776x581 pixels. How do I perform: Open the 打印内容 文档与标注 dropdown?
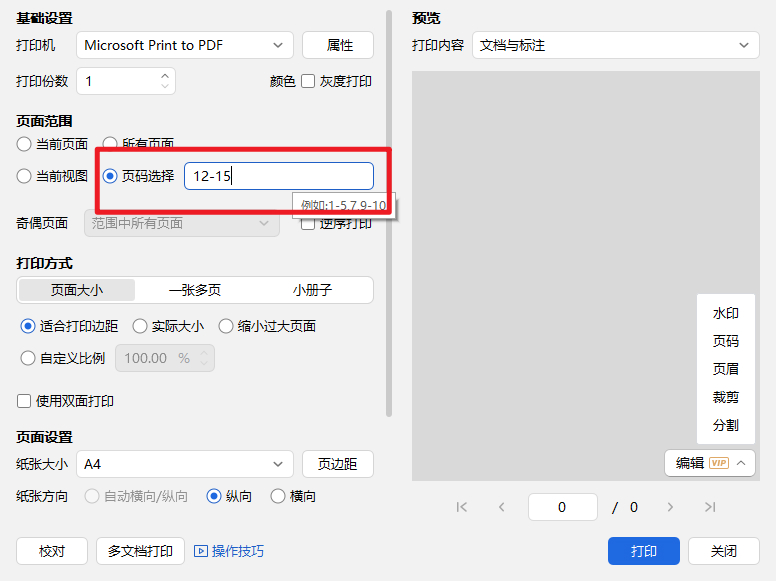(x=616, y=45)
